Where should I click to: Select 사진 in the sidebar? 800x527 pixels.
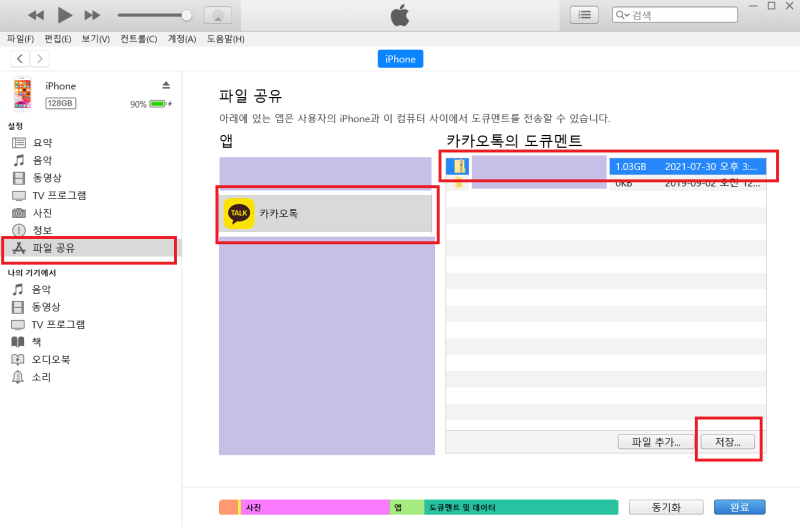42,213
